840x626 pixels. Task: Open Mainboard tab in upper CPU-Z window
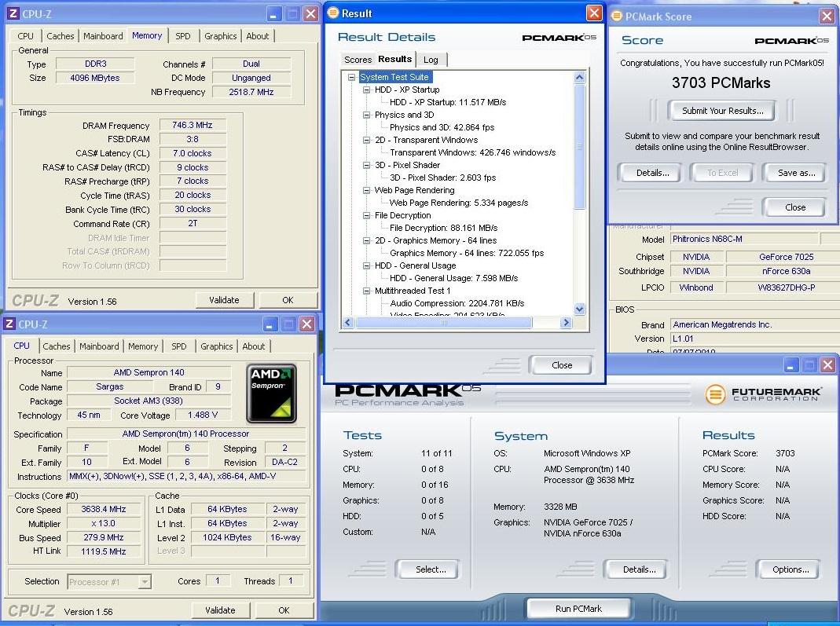coord(103,36)
